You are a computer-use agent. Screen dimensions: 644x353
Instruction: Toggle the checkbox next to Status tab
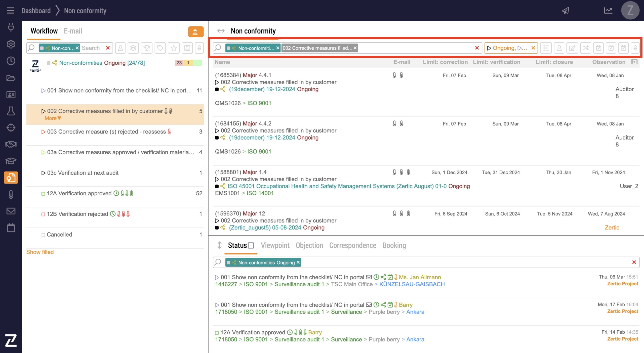[251, 245]
